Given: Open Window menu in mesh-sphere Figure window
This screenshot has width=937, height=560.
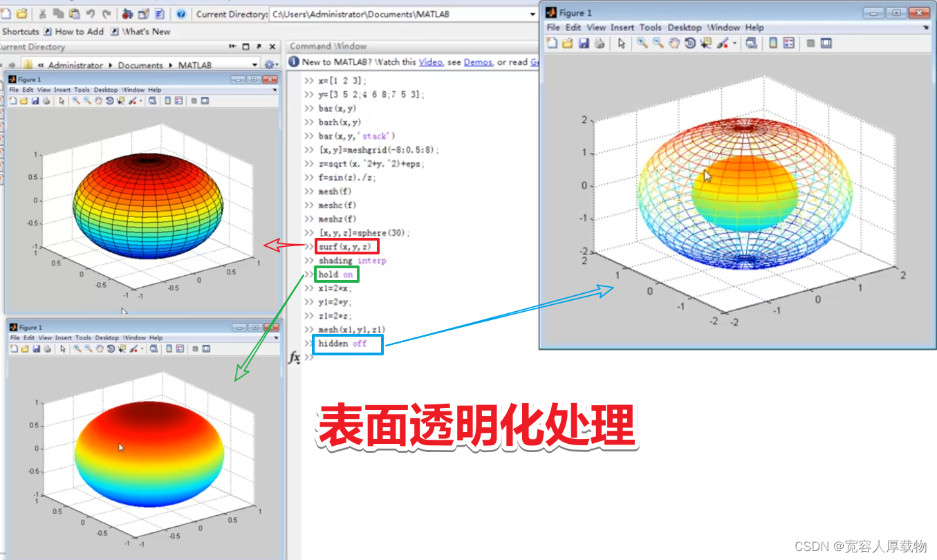Looking at the screenshot, I should click(724, 28).
